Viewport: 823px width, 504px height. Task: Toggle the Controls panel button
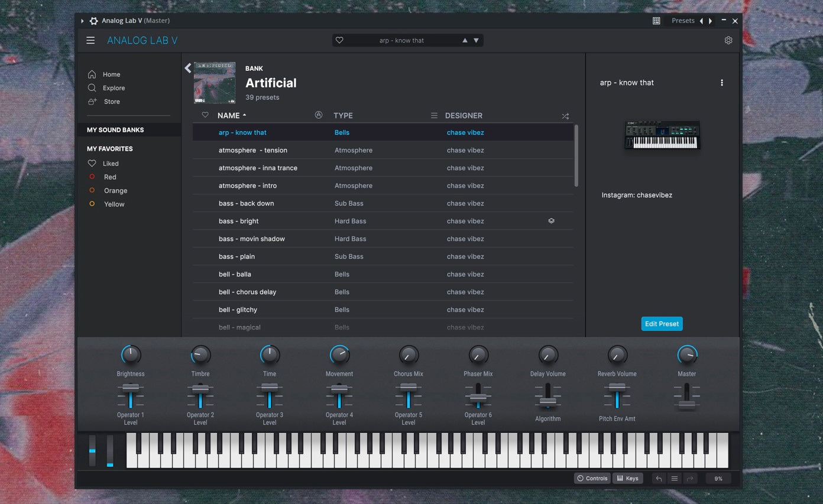(592, 479)
